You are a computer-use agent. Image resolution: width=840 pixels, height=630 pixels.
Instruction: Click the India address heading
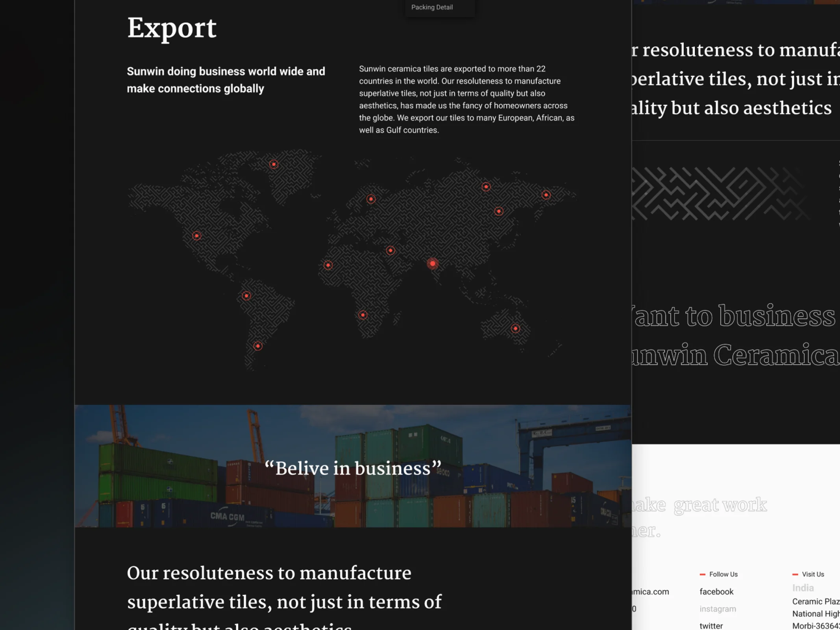803,588
